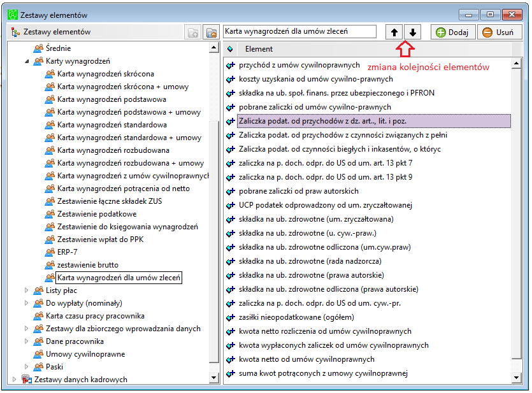Click the Zestawy danych kadrowych folder icon

click(x=27, y=379)
